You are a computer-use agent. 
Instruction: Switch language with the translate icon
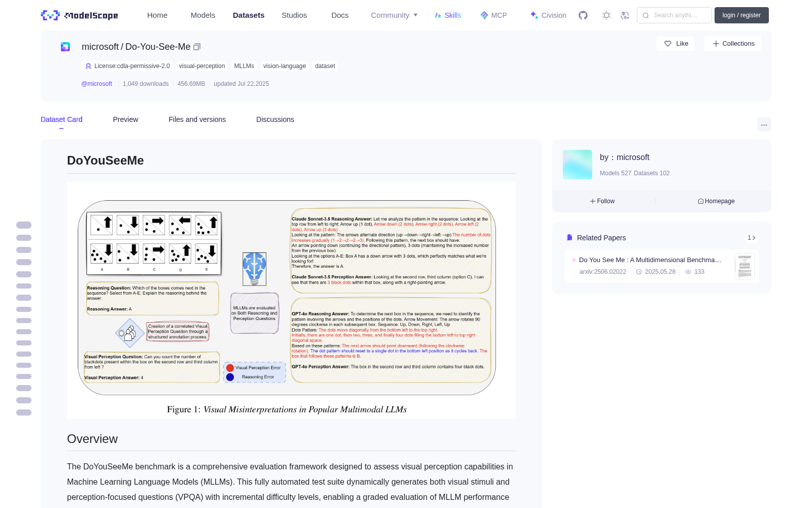point(625,15)
